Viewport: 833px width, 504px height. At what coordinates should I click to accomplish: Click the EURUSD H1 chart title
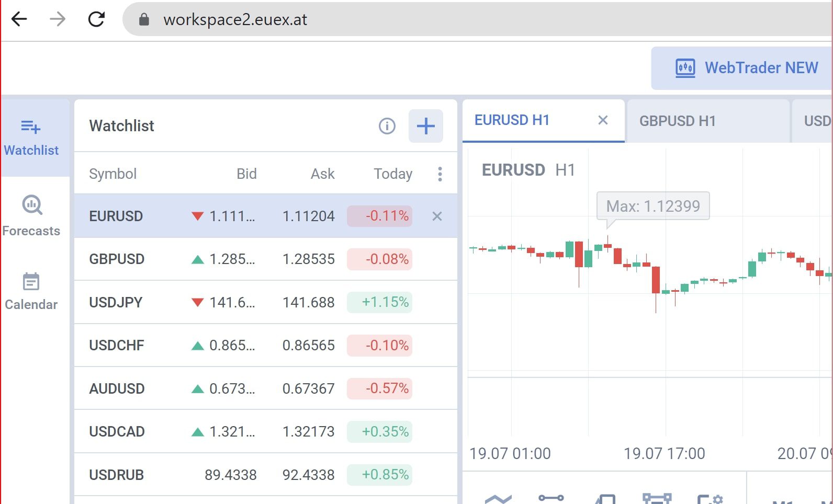pyautogui.click(x=528, y=170)
